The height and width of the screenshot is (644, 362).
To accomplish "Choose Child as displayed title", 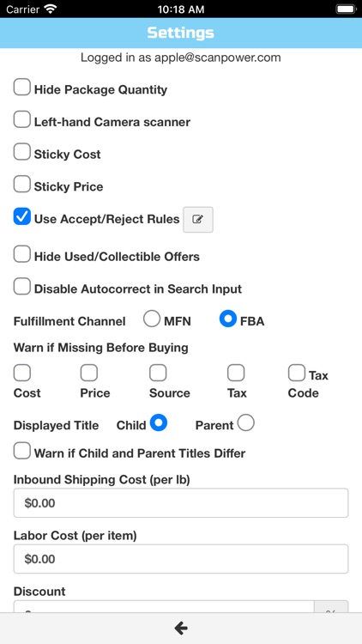I will click(159, 423).
